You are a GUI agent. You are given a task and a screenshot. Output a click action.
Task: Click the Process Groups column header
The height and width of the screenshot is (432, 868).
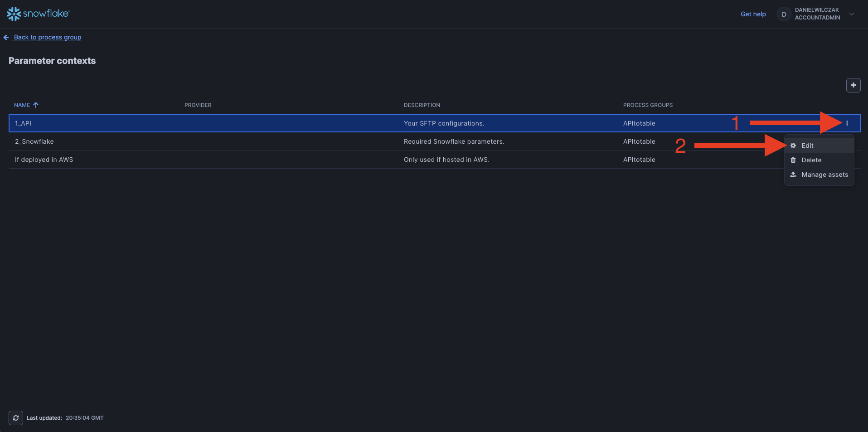pos(647,105)
